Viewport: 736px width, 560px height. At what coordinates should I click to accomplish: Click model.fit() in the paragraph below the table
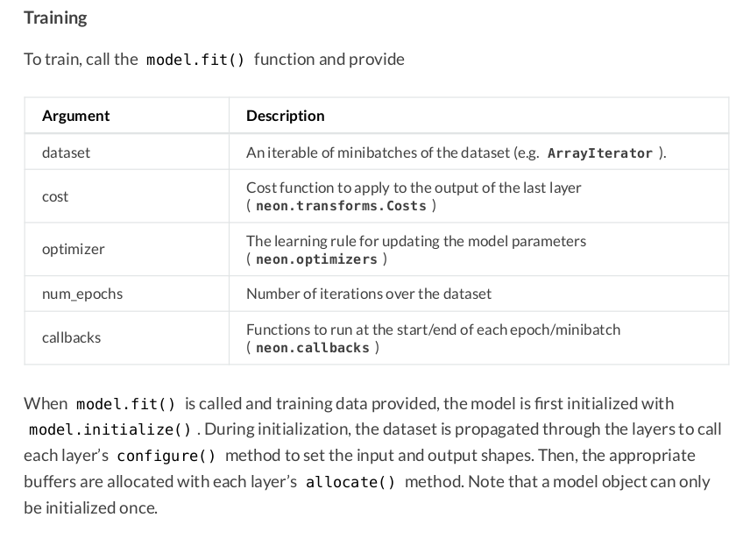point(126,404)
